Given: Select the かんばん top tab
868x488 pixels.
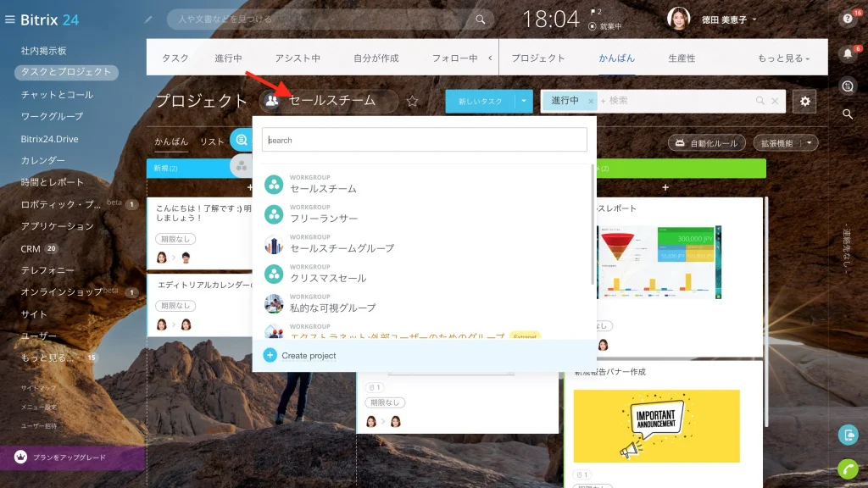Looking at the screenshot, I should click(x=617, y=58).
